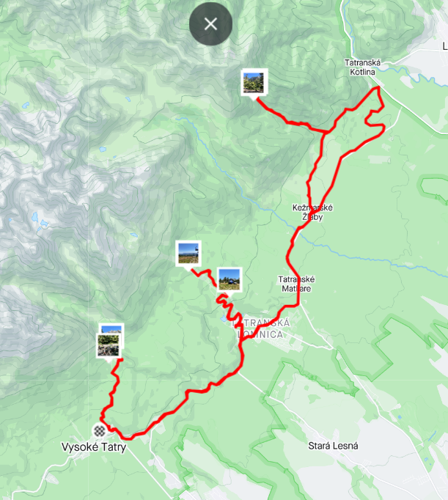Close the map with the X button

click(x=210, y=24)
